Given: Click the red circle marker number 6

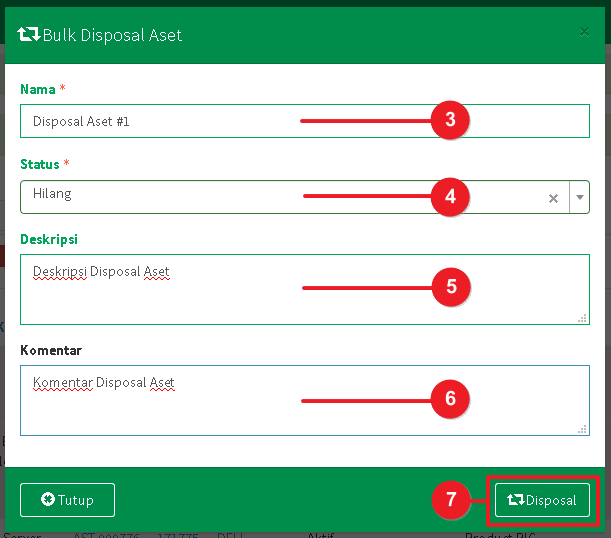Looking at the screenshot, I should [450, 399].
